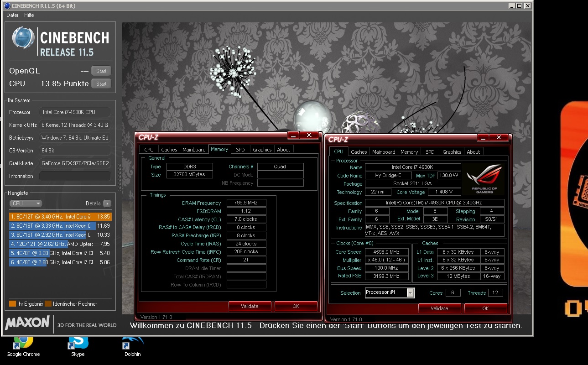Close the left CPU-Z Memory window
Viewport: 588px width, 365px height.
(309, 136)
